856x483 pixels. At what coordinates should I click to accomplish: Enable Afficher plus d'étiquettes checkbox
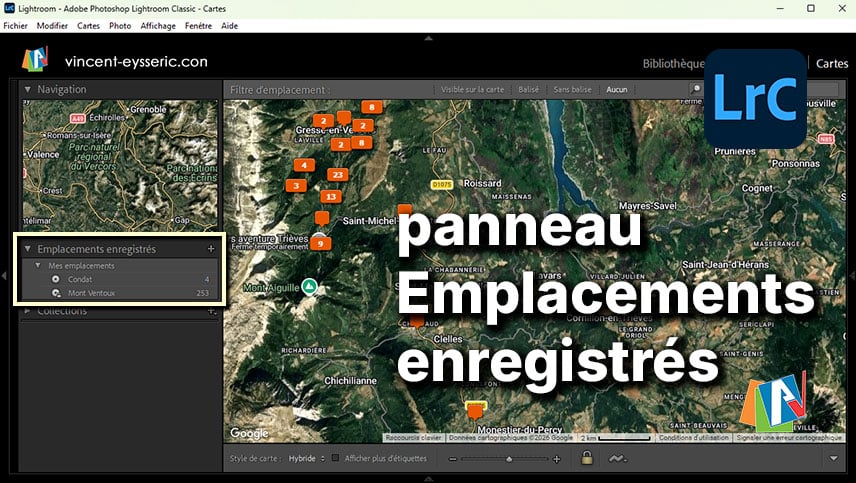coord(336,459)
